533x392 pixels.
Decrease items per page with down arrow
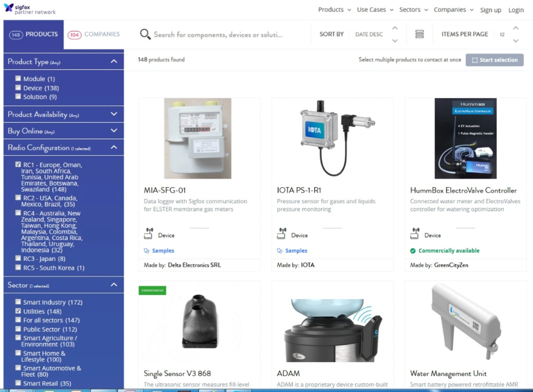516,41
